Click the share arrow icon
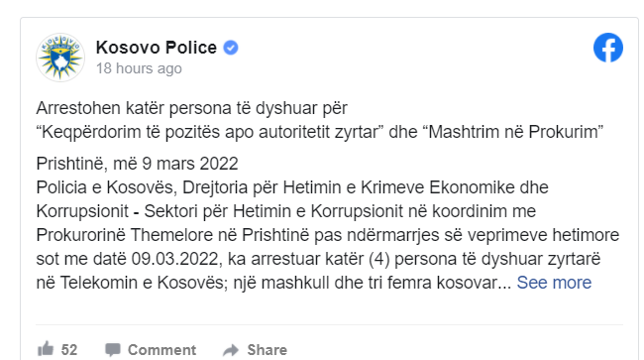The height and width of the screenshot is (360, 644). tap(231, 350)
